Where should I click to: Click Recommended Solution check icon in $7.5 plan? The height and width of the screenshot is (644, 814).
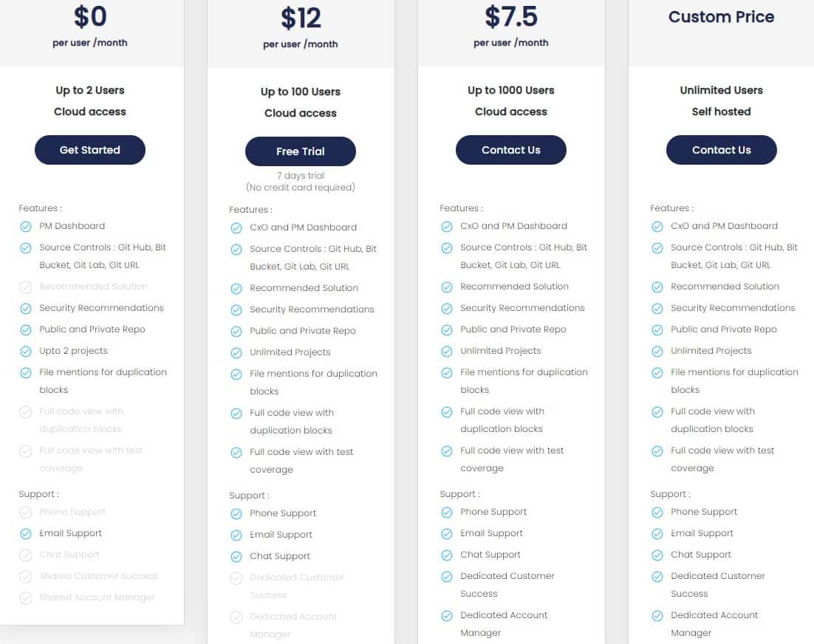pyautogui.click(x=447, y=287)
